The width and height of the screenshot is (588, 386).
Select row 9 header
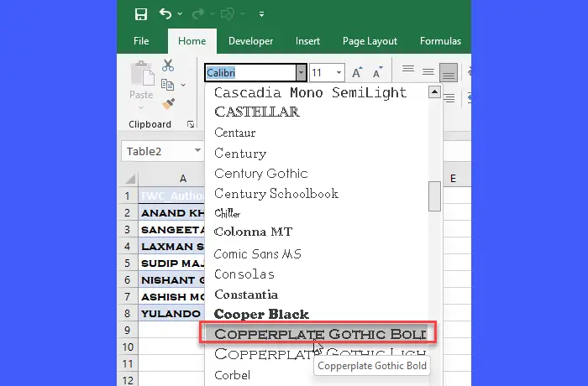pyautogui.click(x=128, y=330)
